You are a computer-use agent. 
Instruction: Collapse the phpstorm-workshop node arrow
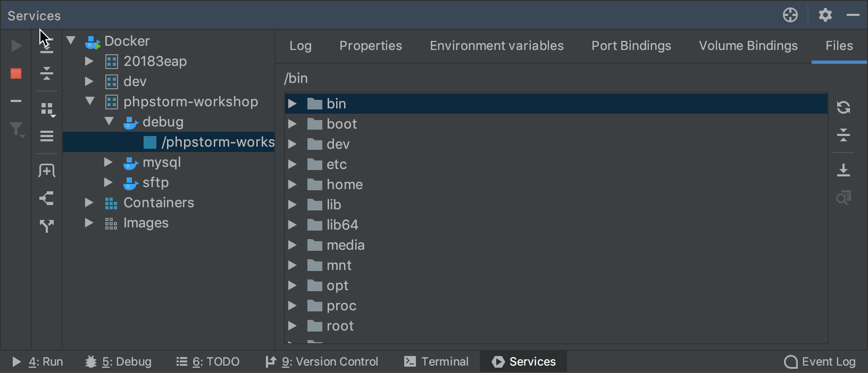click(90, 101)
